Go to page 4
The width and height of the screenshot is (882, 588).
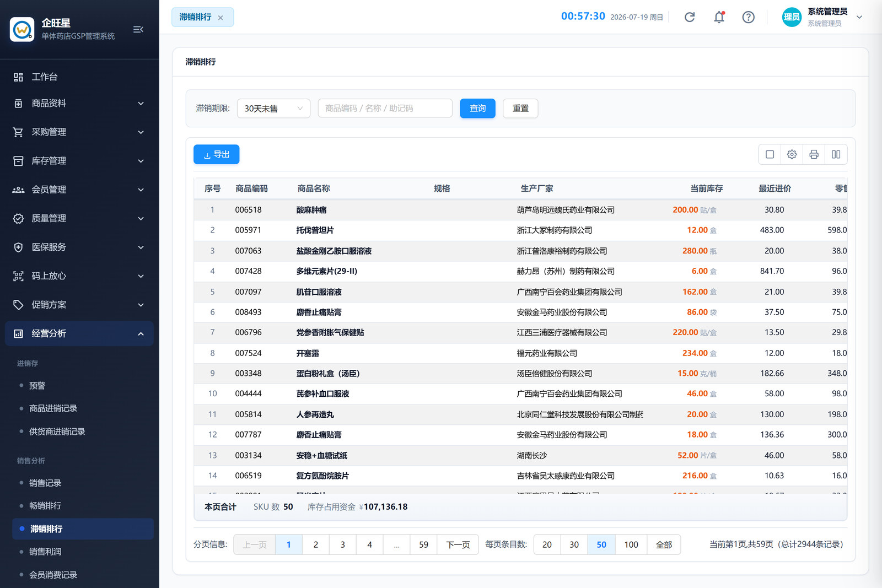[x=369, y=544]
